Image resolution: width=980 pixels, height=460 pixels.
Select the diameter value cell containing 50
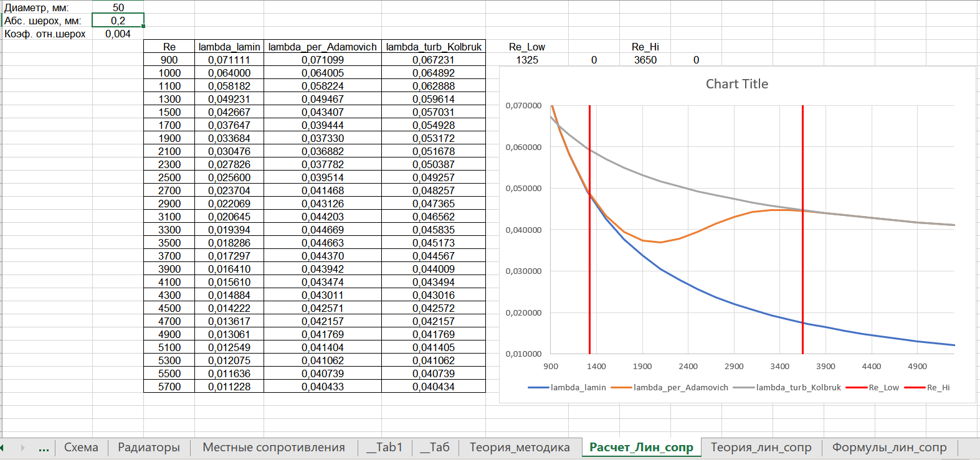(118, 7)
